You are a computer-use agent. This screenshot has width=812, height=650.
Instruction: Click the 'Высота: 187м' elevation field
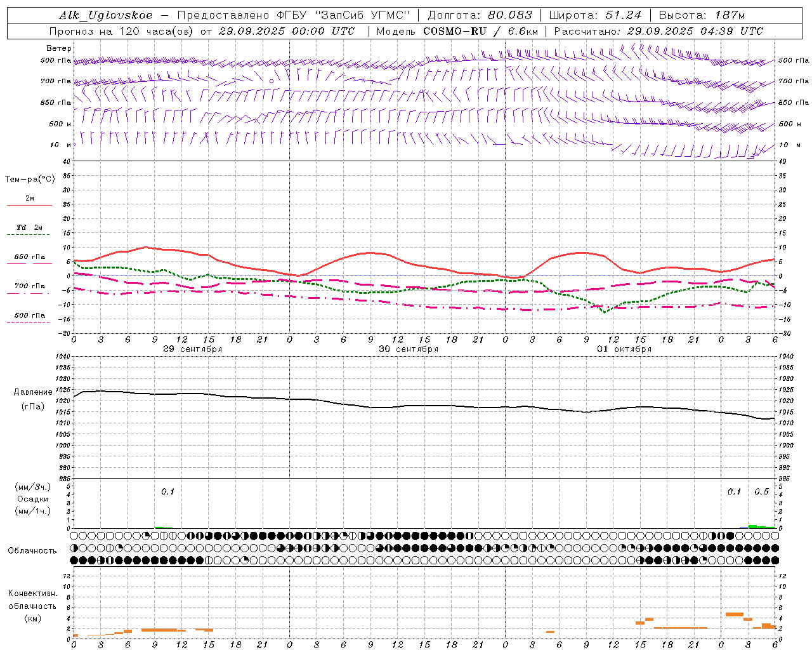point(702,15)
